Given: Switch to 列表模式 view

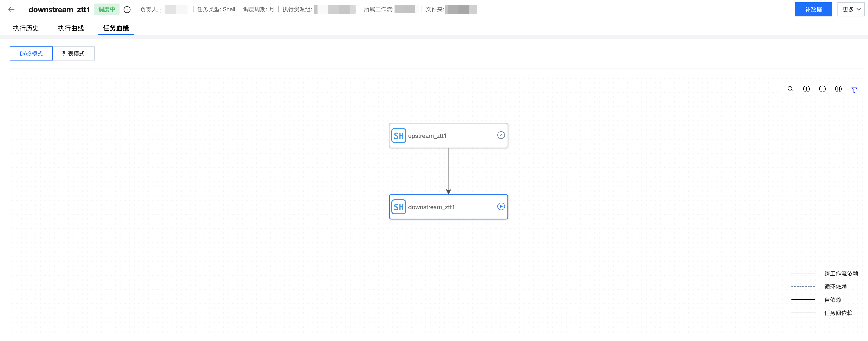Looking at the screenshot, I should coord(74,53).
